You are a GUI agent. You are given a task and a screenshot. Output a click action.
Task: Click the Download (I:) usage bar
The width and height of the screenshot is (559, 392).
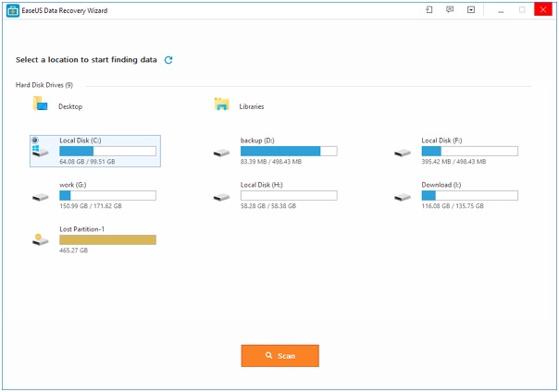(469, 196)
